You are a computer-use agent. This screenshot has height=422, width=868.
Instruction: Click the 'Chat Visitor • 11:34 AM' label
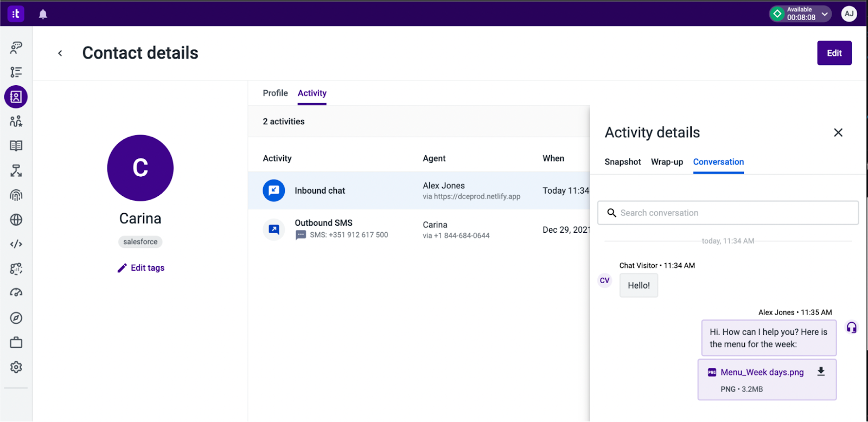tap(657, 265)
